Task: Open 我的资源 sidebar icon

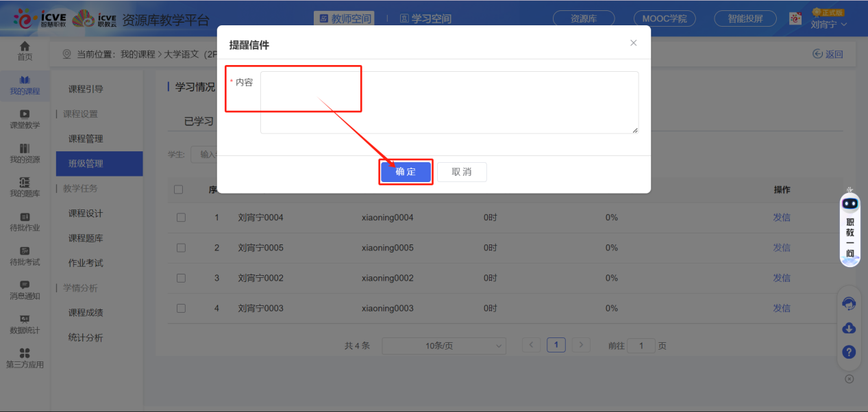Action: (x=25, y=153)
